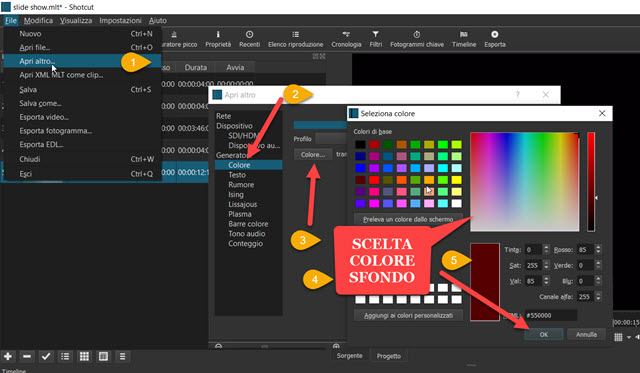Screen dimensions: 640x373
Task: Choose Esporta video... menu entry
Action: coord(83,117)
